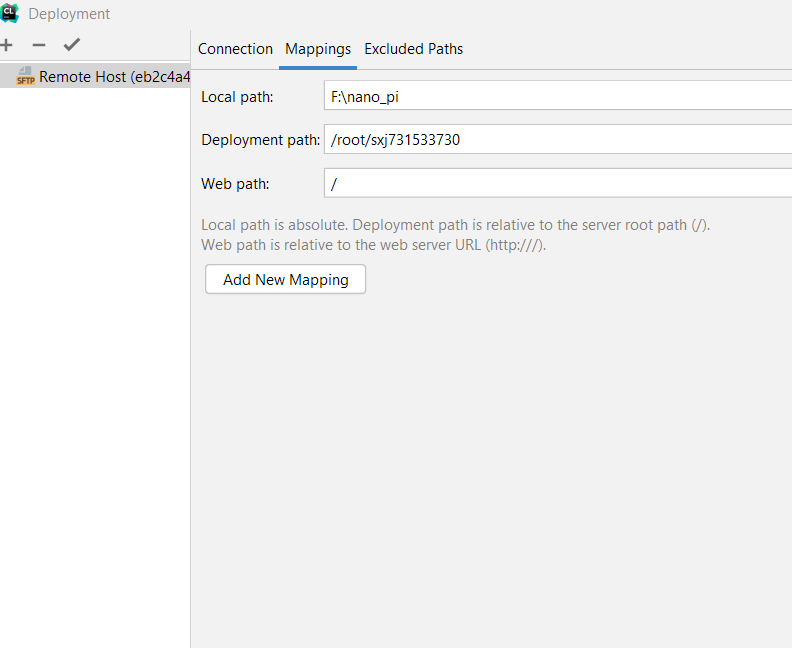Screen dimensions: 792x648
Task: Click empty area in the server list panel
Action: 95,350
